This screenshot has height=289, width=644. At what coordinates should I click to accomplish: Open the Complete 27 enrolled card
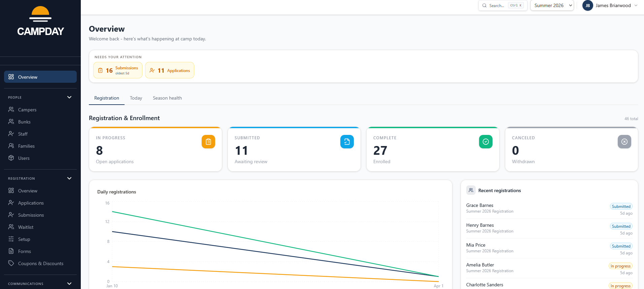pyautogui.click(x=433, y=149)
